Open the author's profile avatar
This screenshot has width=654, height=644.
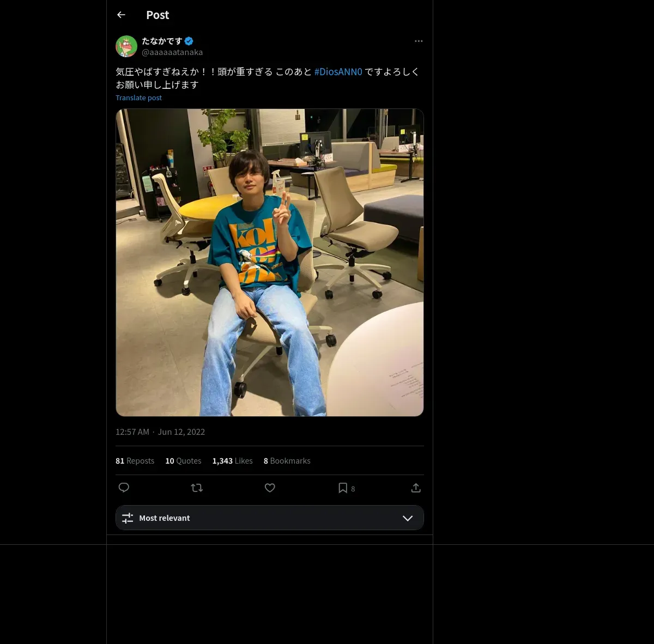(x=126, y=46)
